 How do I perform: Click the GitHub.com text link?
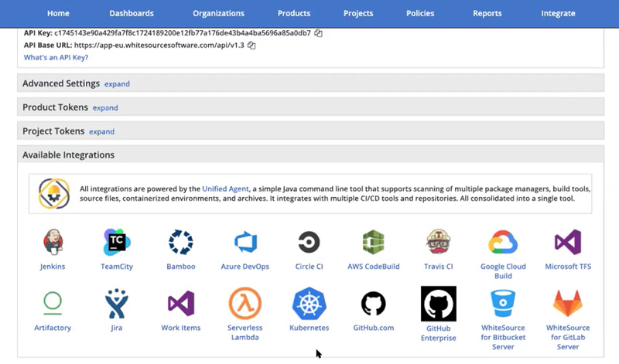point(374,328)
